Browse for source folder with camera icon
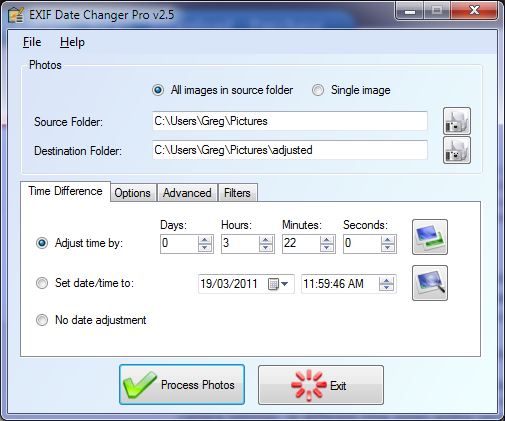Screen dimensions: 505x421 point(457,121)
